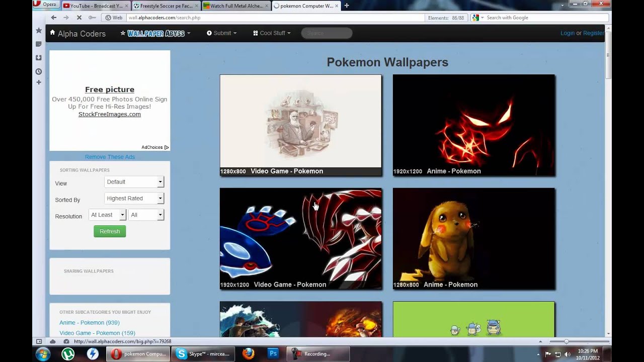Viewport: 644px width, 362px height.
Task: Open the green background Pokemon wallpaper thumbnail
Action: 474,319
